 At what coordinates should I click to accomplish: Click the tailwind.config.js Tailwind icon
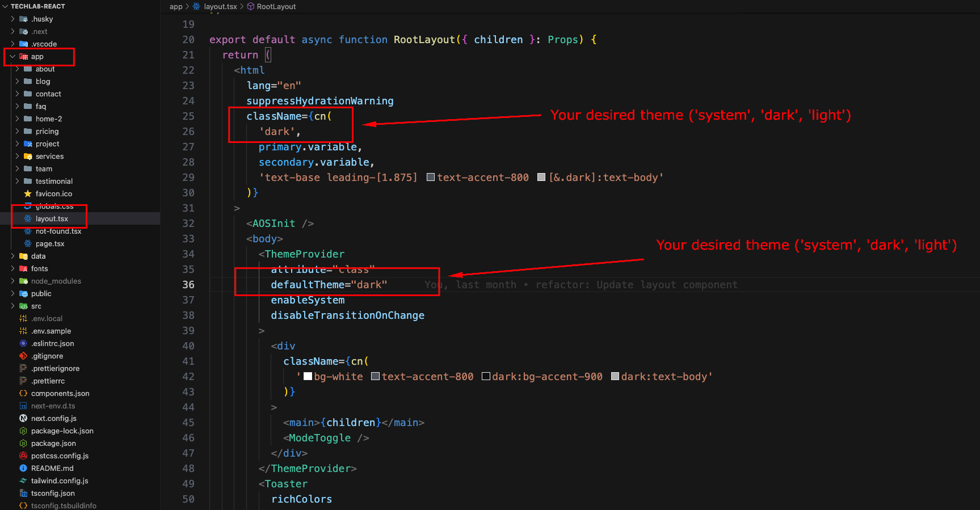click(x=23, y=481)
